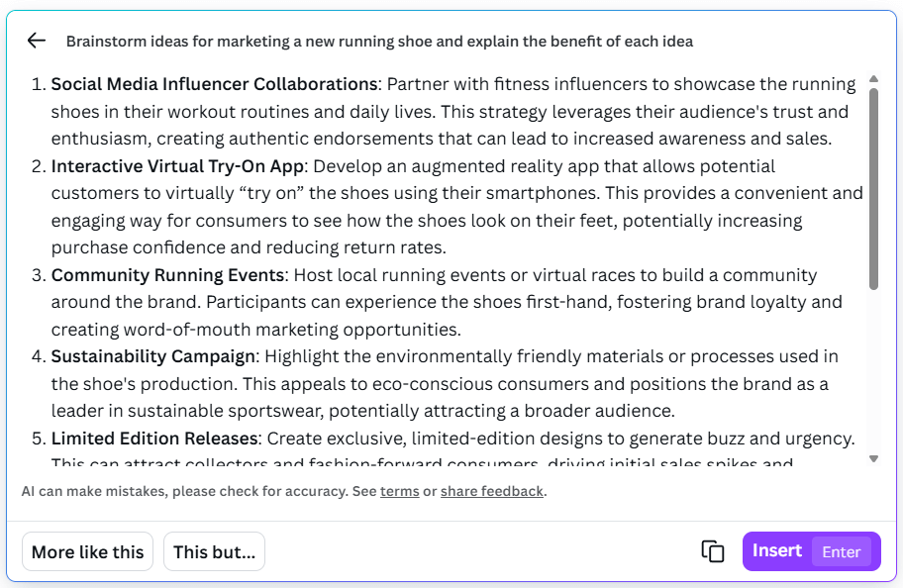Open the share feedback link
The height and width of the screenshot is (588, 903).
pyautogui.click(x=492, y=491)
